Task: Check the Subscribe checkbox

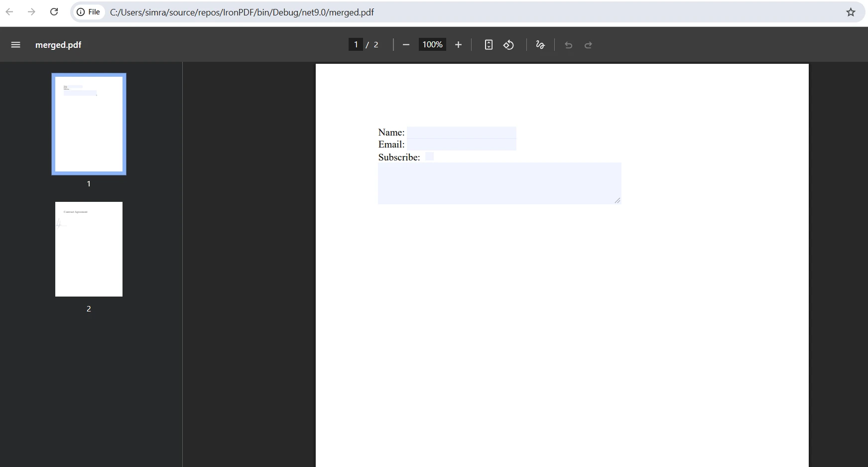Action: pos(429,156)
